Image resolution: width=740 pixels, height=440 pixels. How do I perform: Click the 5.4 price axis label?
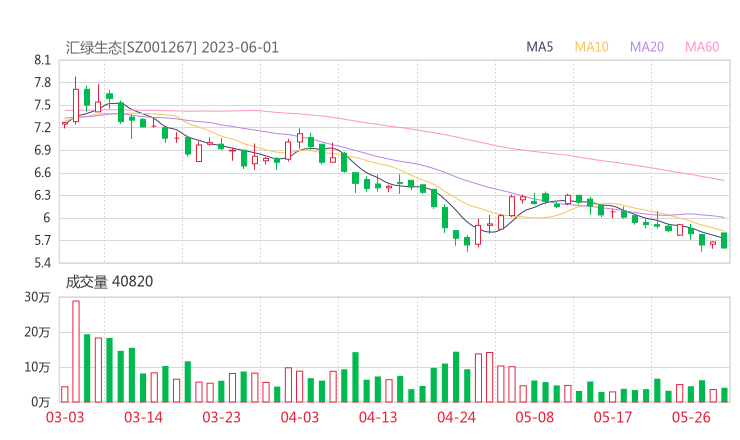click(42, 263)
